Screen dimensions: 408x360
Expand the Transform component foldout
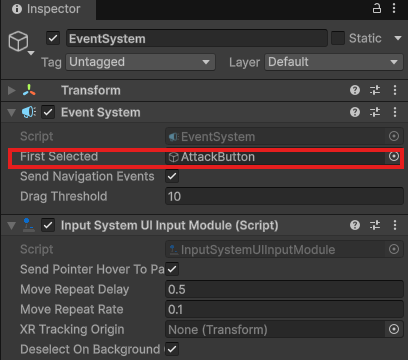click(12, 90)
